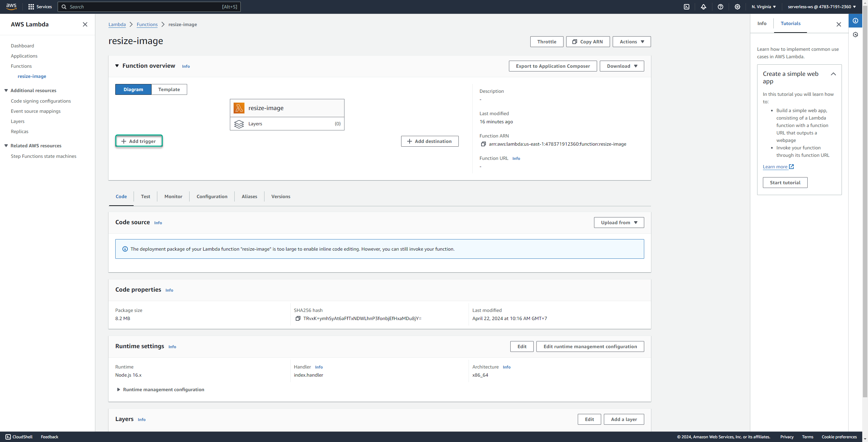Click the hexagon icon below info panel icon
868x442 pixels.
[855, 35]
